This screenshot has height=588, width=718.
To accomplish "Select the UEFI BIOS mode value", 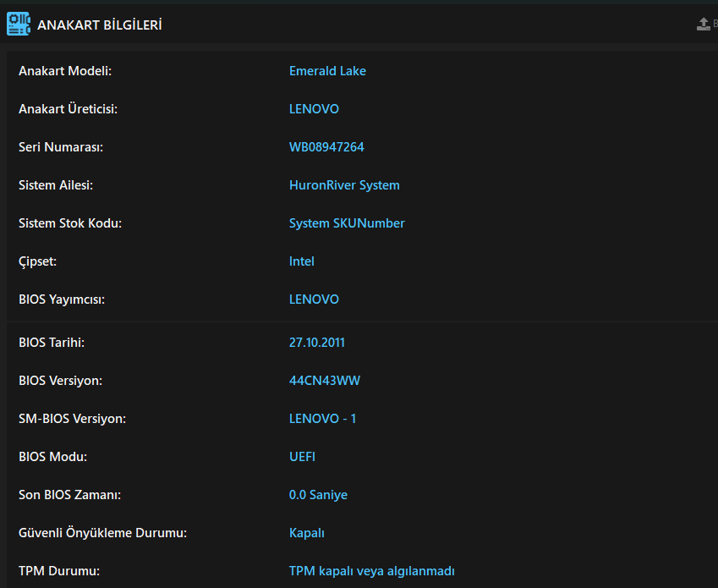I will (302, 457).
